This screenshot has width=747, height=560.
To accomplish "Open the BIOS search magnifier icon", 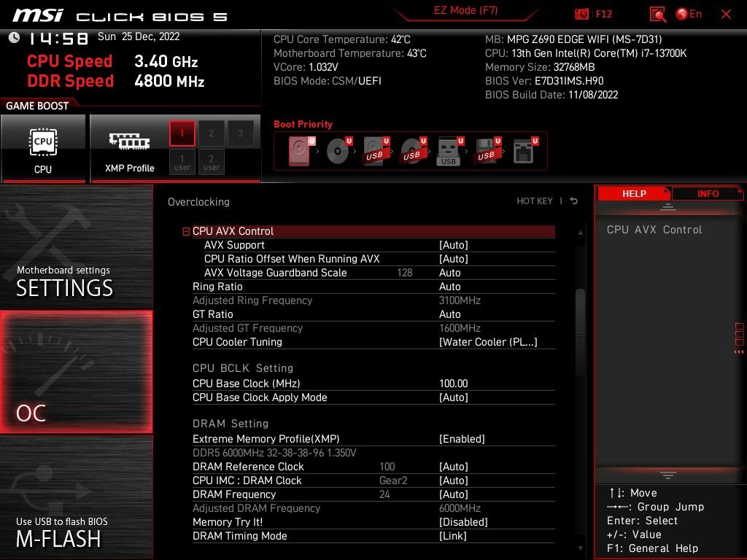I will [x=657, y=14].
